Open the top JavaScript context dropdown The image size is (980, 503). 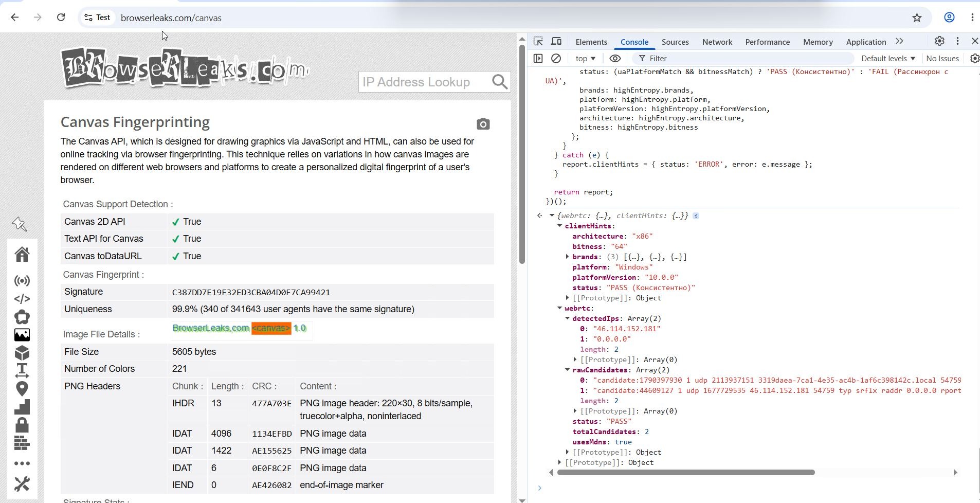[586, 58]
